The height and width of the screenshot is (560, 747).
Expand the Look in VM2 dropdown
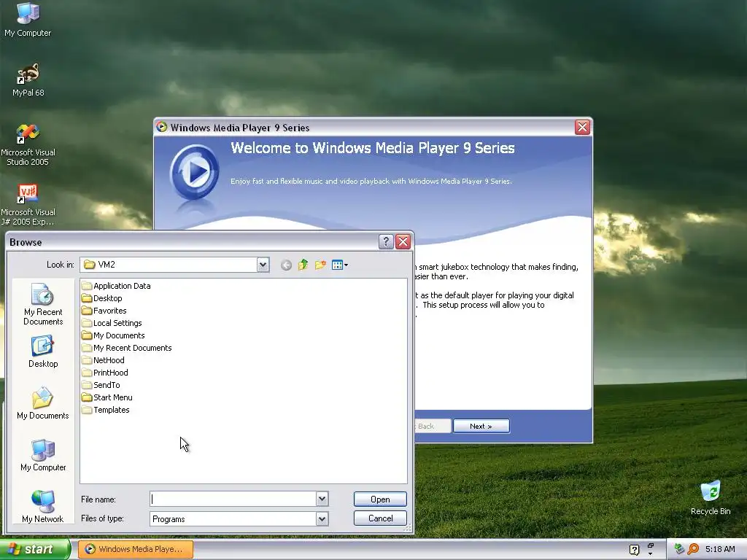click(263, 265)
